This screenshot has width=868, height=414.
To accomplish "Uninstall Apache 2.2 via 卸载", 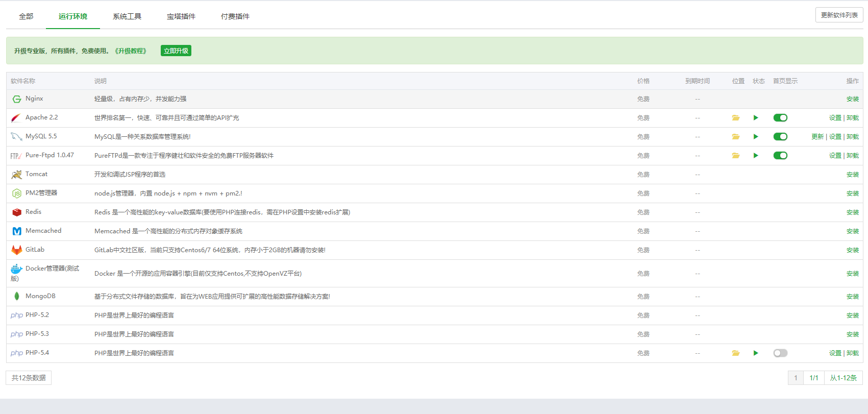I will coord(853,118).
